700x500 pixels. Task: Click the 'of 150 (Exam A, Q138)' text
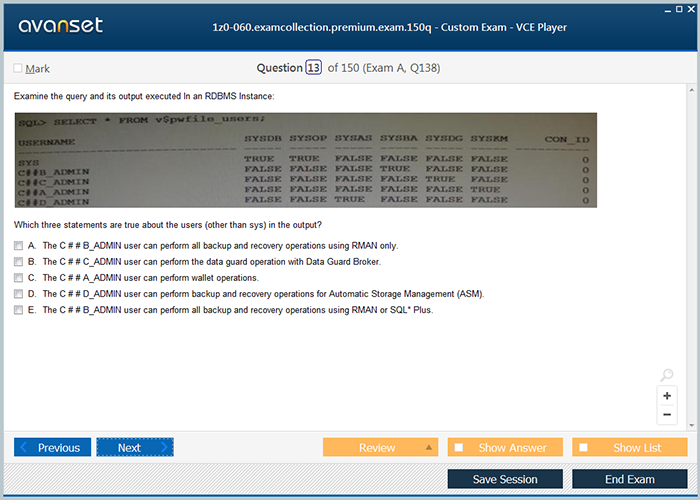[384, 68]
